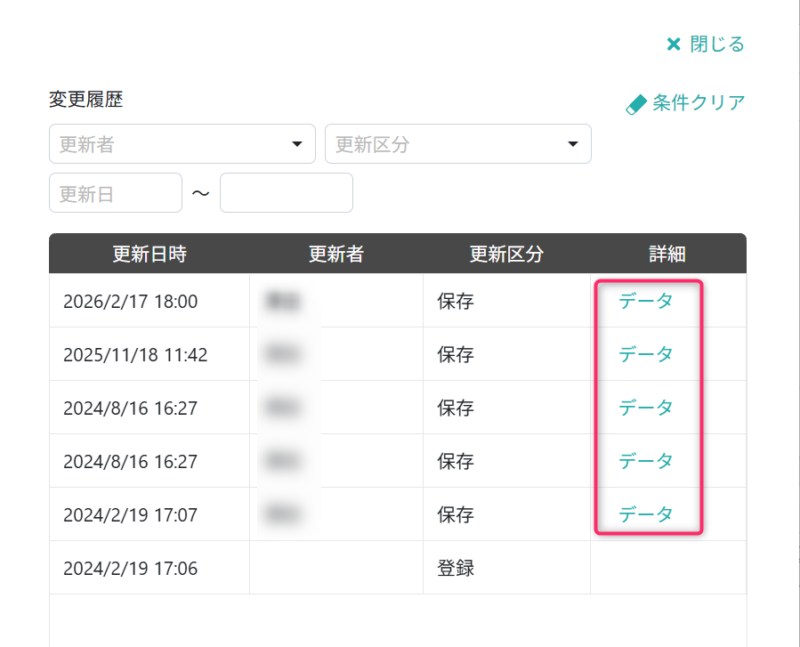Click the end date field after the tilde
The height and width of the screenshot is (647, 800).
(x=286, y=192)
